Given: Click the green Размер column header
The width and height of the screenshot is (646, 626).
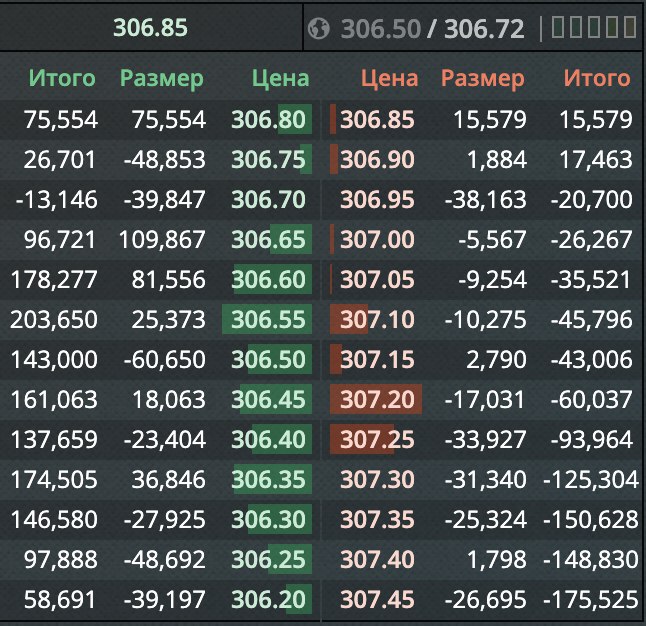Looking at the screenshot, I should [162, 79].
